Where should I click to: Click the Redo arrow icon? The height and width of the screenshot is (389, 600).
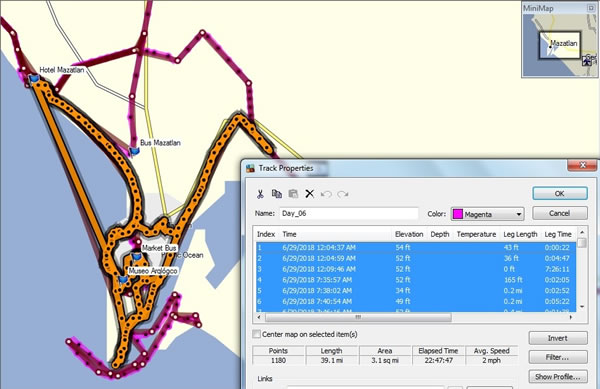click(343, 194)
